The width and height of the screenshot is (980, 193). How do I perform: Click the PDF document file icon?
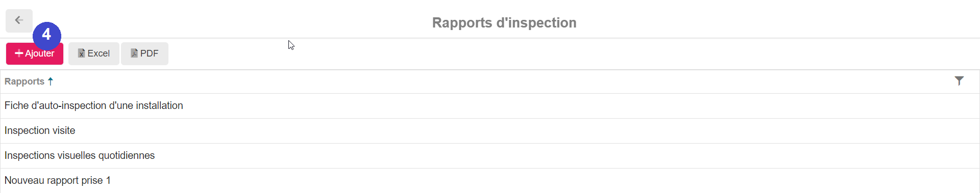point(134,53)
